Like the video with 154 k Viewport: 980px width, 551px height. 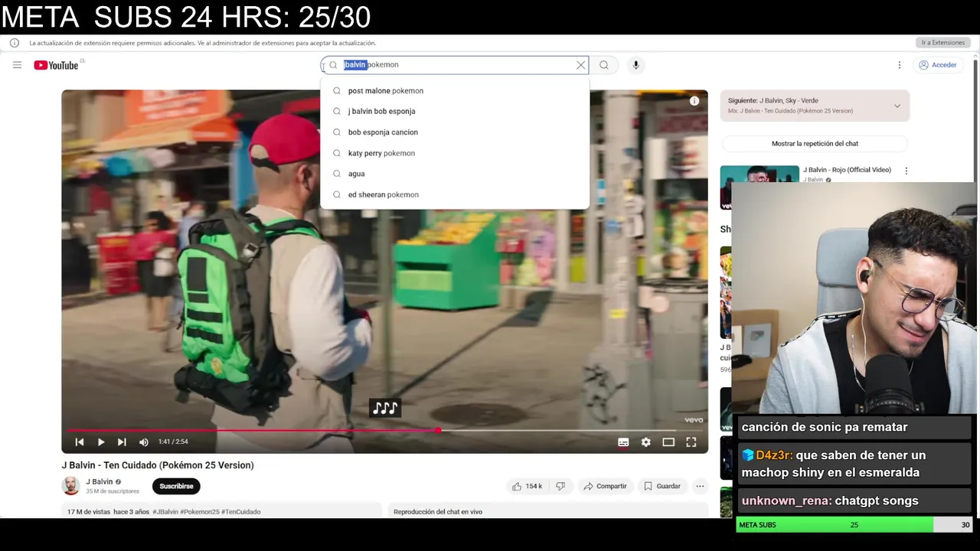pos(527,486)
